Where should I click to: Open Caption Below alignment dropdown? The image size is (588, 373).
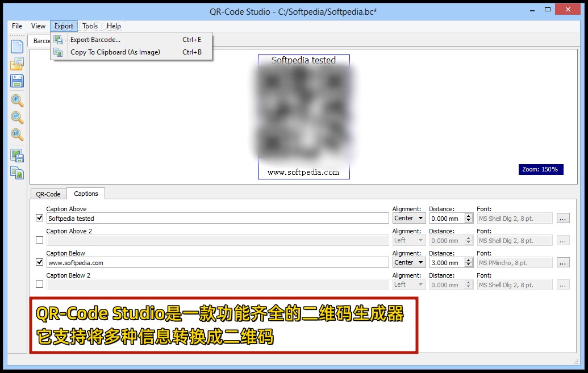click(409, 262)
